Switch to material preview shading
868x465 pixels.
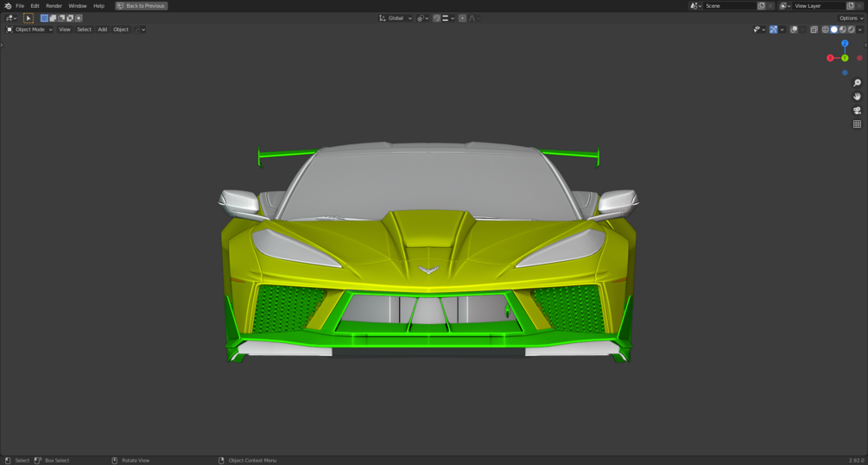843,29
